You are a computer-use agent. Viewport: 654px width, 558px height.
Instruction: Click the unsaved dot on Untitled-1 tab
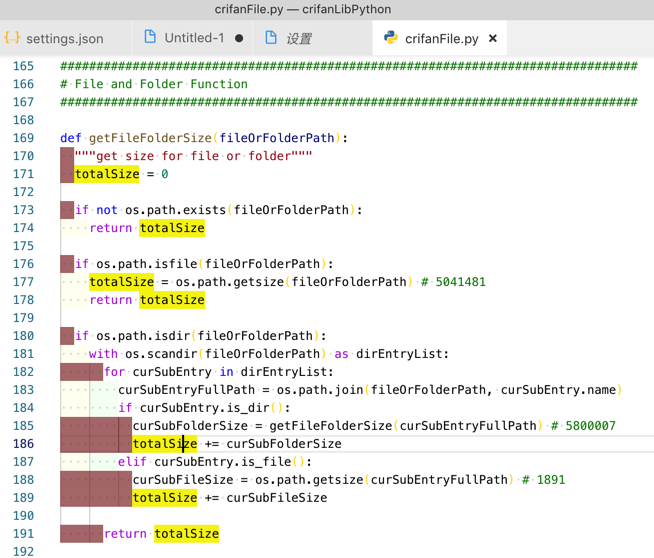coord(239,38)
